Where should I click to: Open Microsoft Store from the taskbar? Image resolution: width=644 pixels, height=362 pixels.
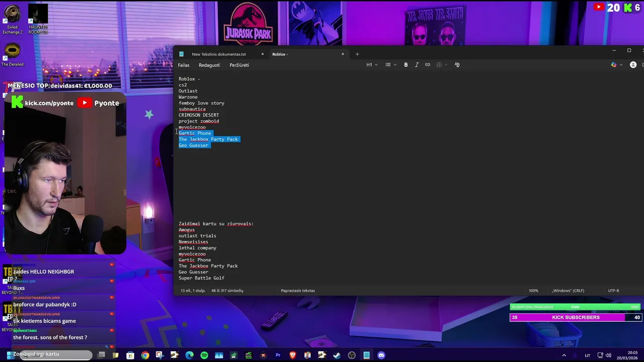coord(130,355)
